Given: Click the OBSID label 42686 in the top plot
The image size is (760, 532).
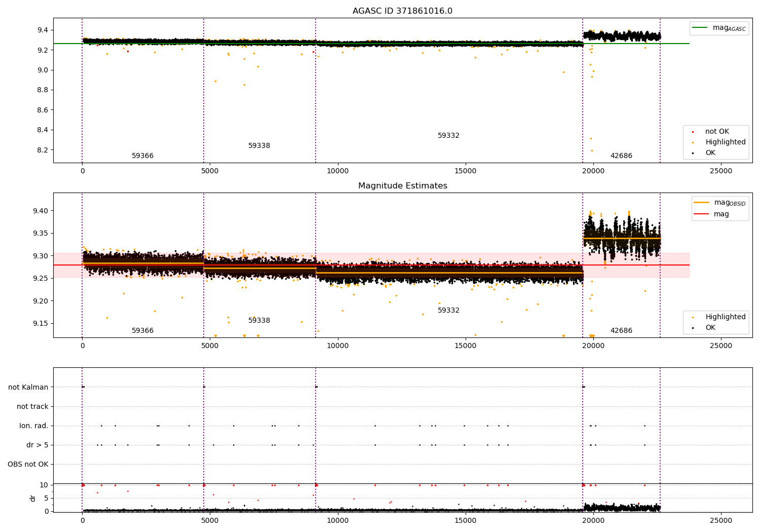Looking at the screenshot, I should tap(621, 156).
